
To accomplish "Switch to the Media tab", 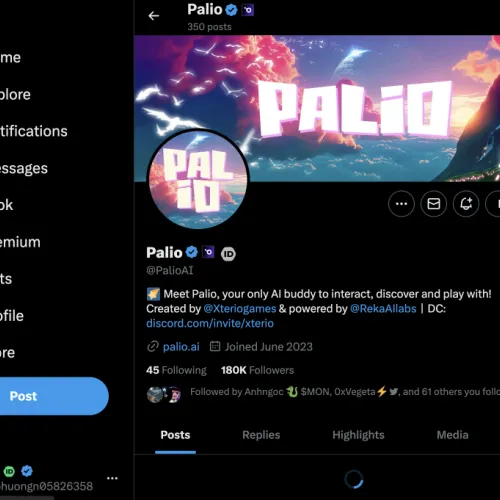I will (x=452, y=435).
